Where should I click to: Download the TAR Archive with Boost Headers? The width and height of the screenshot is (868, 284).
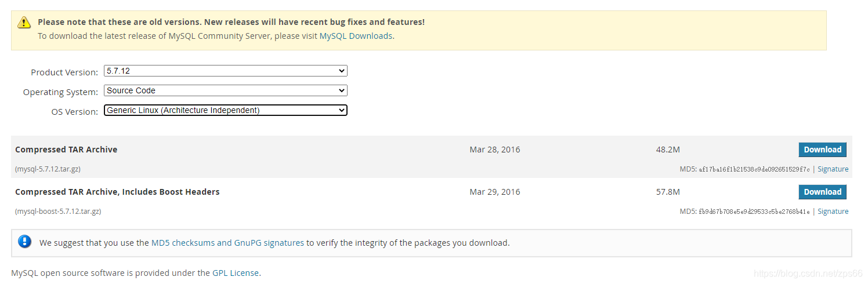(822, 192)
